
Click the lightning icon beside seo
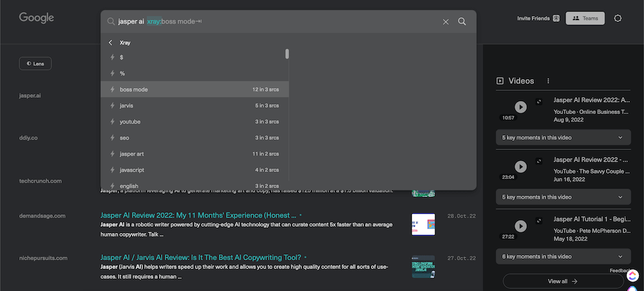pos(112,138)
